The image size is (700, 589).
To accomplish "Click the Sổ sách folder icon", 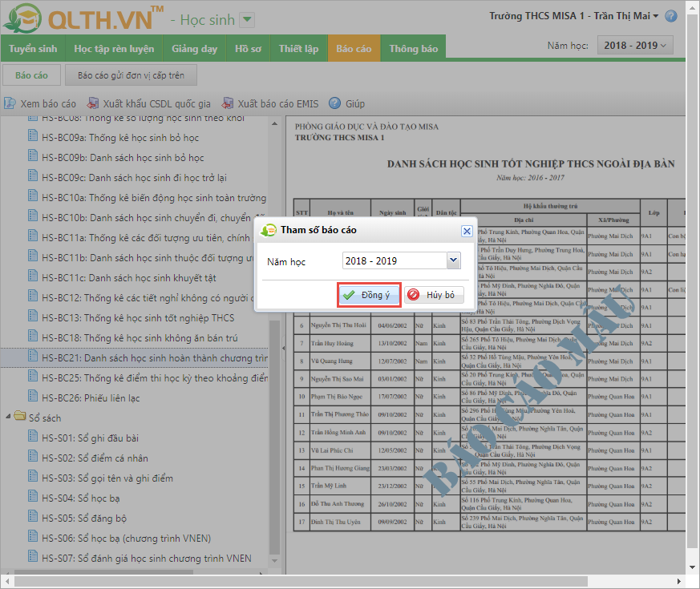I will (19, 416).
